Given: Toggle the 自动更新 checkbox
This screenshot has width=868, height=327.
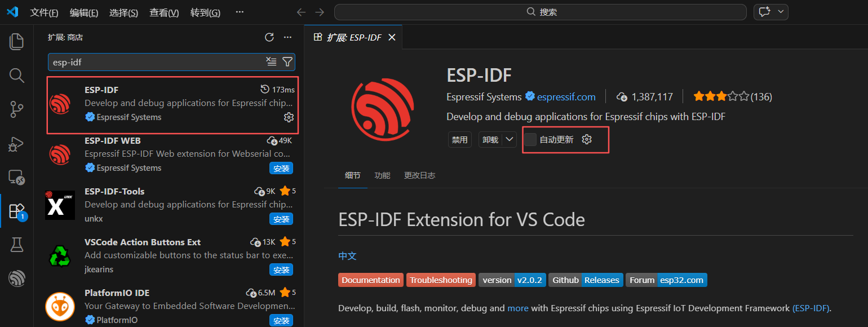Looking at the screenshot, I should (x=530, y=139).
